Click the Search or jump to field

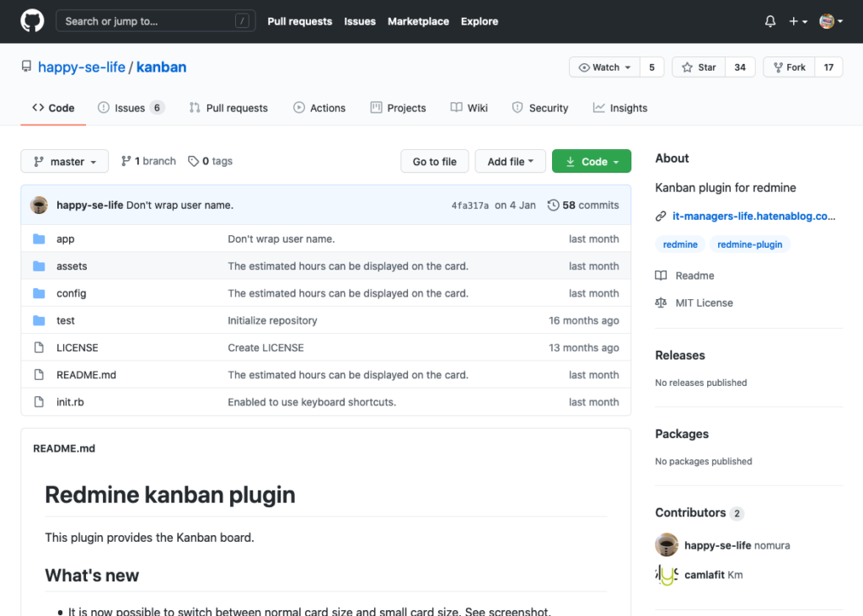click(x=156, y=21)
